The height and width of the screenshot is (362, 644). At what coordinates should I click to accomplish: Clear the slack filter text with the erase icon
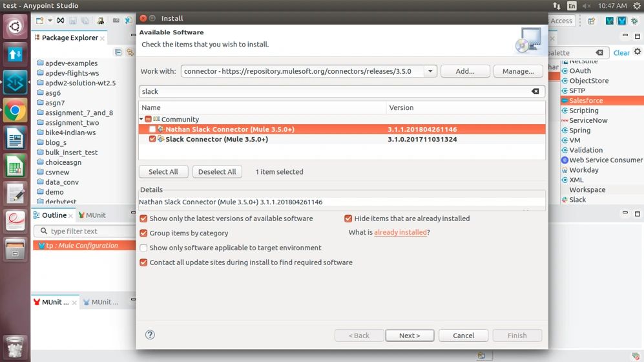(x=535, y=91)
